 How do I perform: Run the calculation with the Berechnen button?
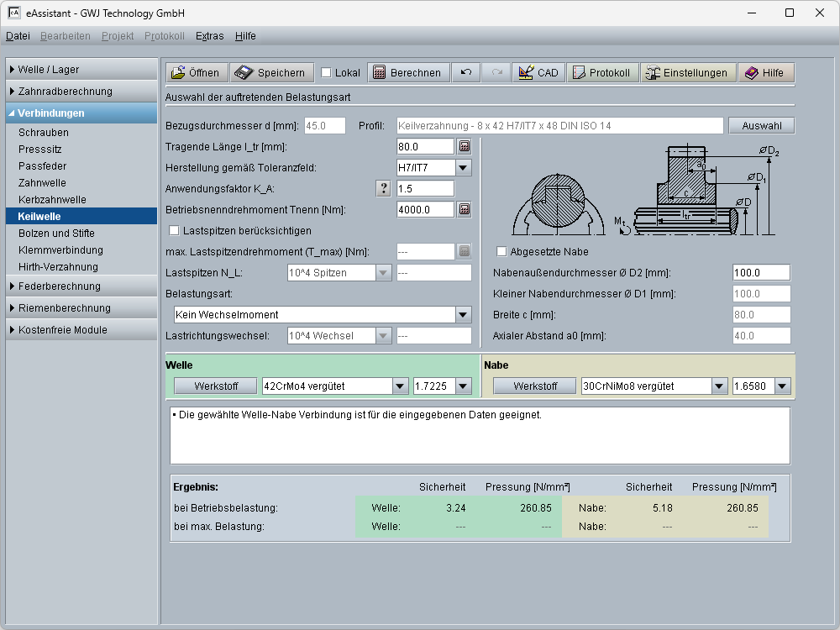coord(407,72)
